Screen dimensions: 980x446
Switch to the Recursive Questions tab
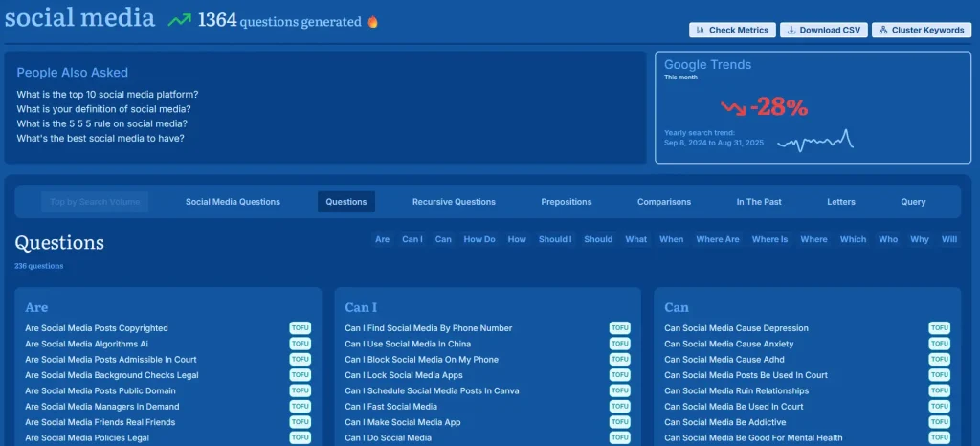coord(454,202)
